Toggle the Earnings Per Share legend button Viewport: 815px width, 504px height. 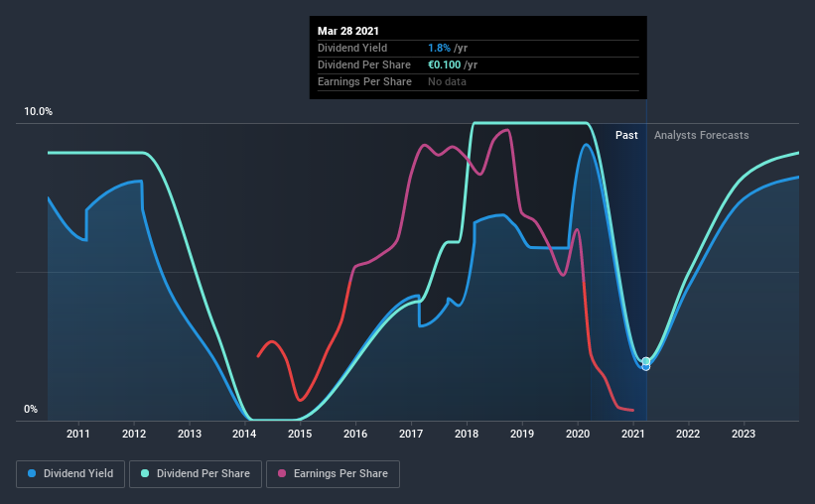(x=333, y=474)
